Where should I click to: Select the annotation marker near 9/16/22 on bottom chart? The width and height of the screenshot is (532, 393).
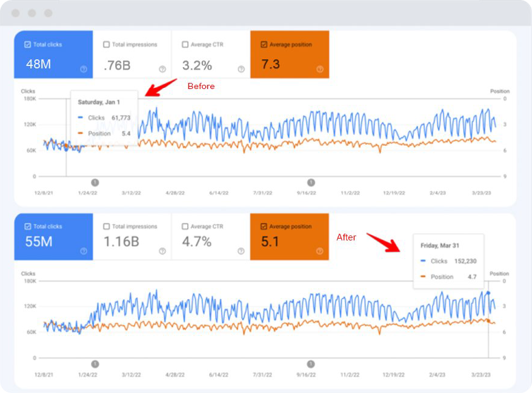(311, 364)
